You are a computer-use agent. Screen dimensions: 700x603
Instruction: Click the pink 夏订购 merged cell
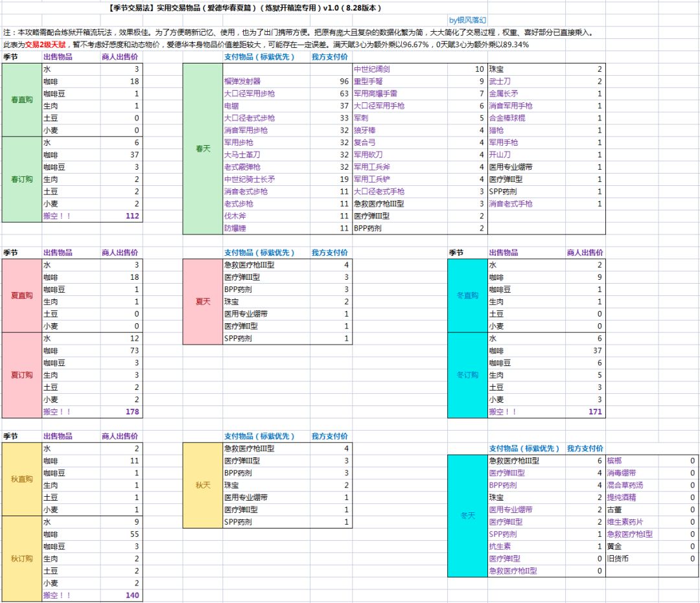[22, 375]
